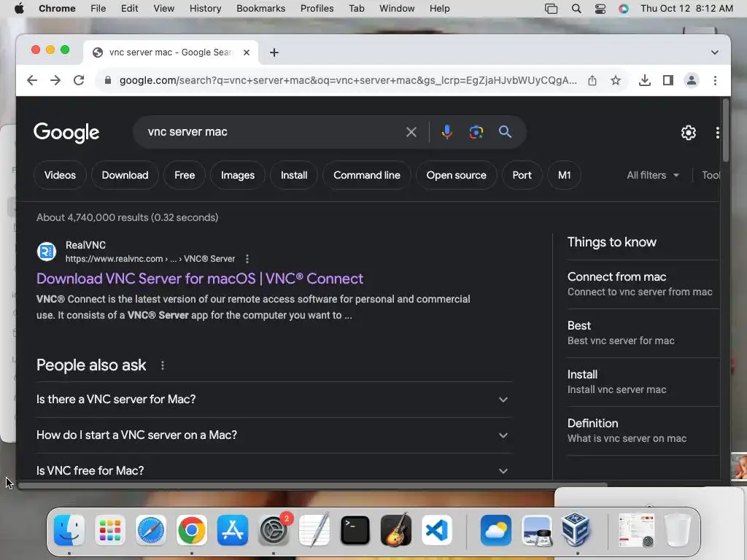This screenshot has height=560, width=747.
Task: Click the lock icon in address bar
Action: pos(108,80)
